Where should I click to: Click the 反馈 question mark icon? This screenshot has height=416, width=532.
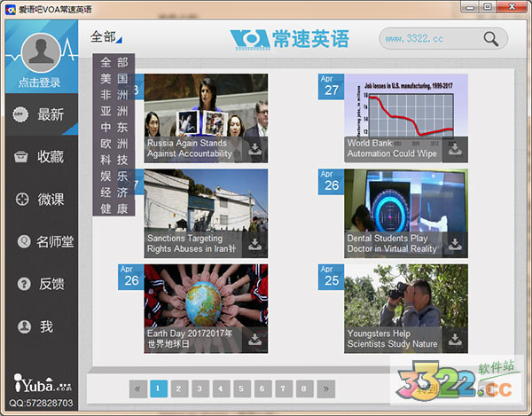tap(24, 284)
